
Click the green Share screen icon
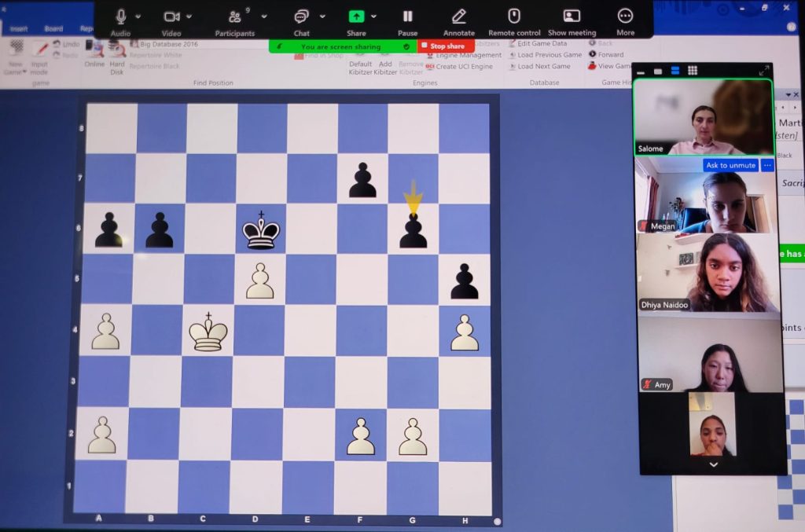(x=356, y=17)
